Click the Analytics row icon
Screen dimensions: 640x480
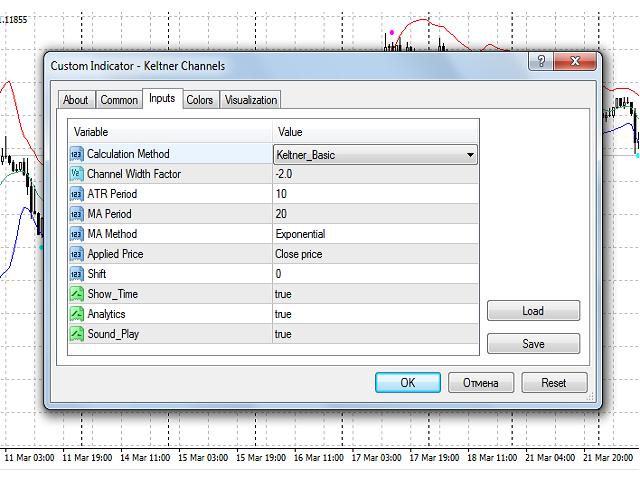click(76, 314)
